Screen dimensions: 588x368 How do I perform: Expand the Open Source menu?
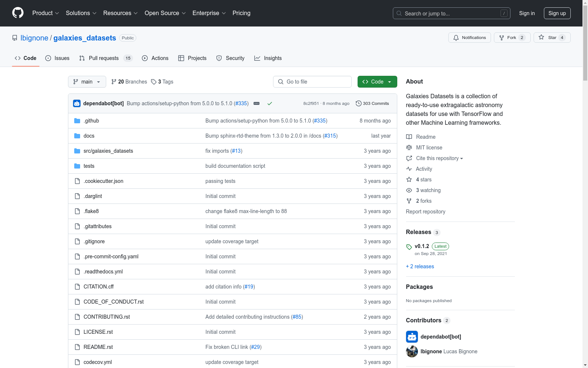(x=165, y=13)
